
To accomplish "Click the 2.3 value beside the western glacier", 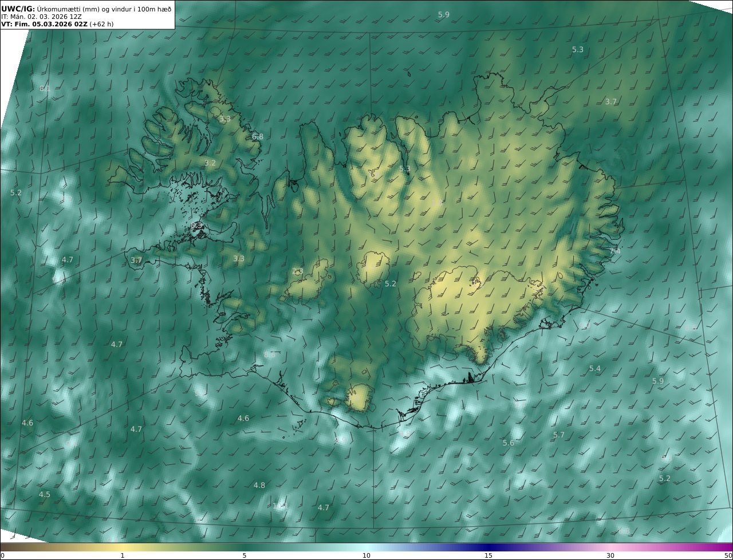I will [297, 271].
